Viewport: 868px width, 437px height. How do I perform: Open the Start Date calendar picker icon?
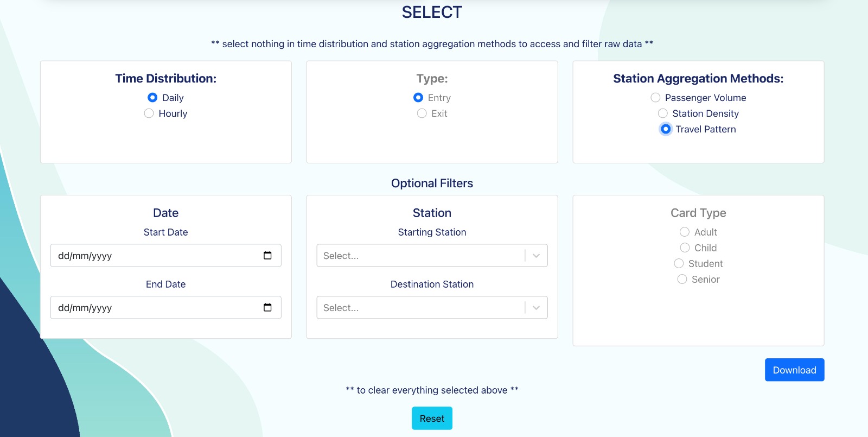[267, 256]
